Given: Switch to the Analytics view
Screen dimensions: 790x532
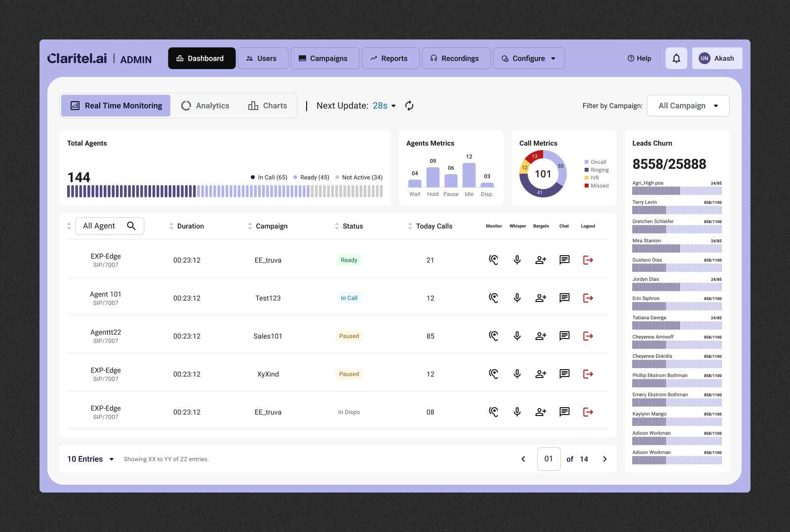Looking at the screenshot, I should (x=205, y=105).
